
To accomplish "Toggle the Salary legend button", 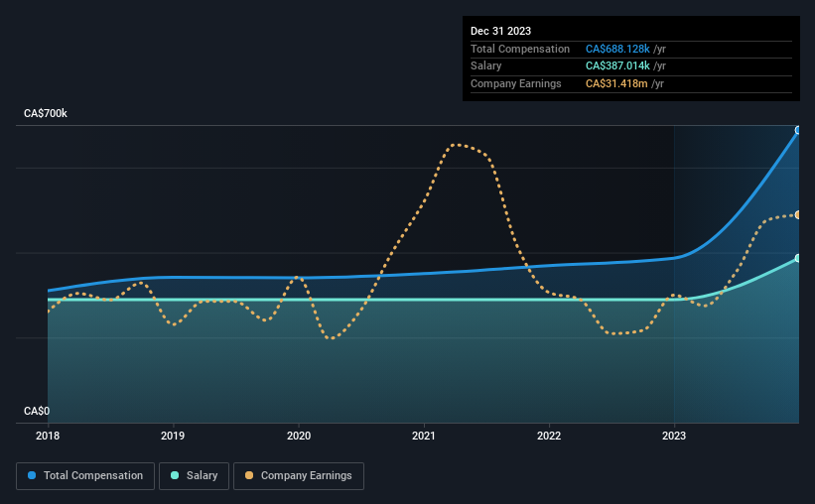I will click(x=194, y=476).
